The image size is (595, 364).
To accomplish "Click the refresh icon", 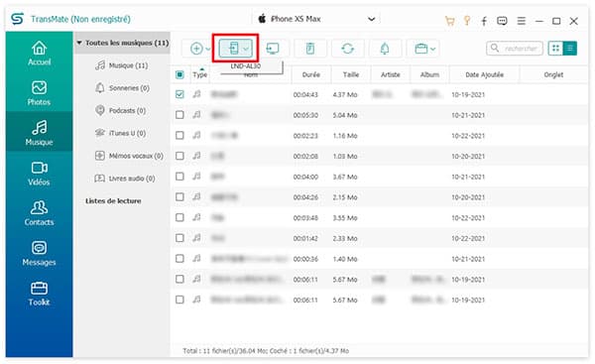I will [348, 49].
